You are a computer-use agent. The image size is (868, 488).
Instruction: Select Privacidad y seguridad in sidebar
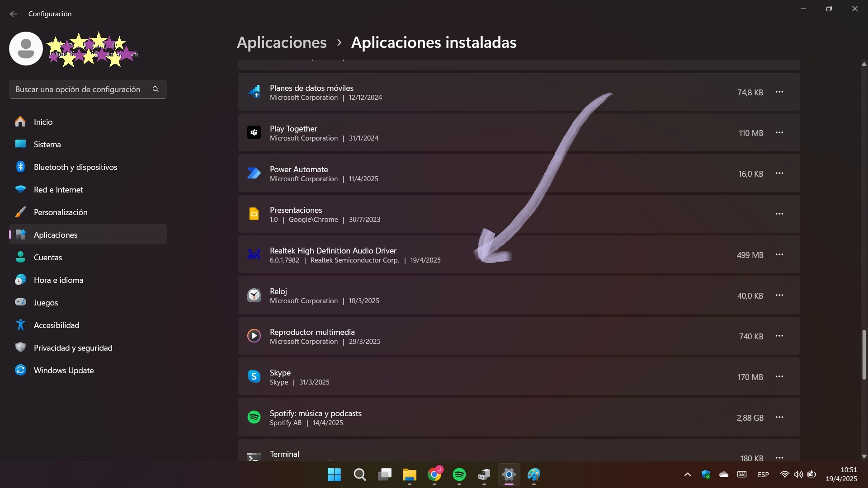click(73, 348)
